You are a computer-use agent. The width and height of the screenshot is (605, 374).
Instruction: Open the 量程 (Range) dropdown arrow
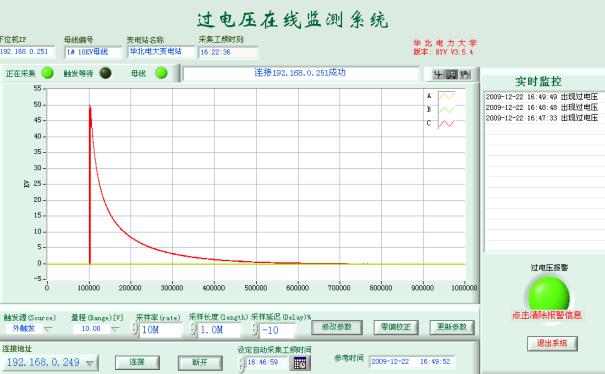[x=115, y=329]
